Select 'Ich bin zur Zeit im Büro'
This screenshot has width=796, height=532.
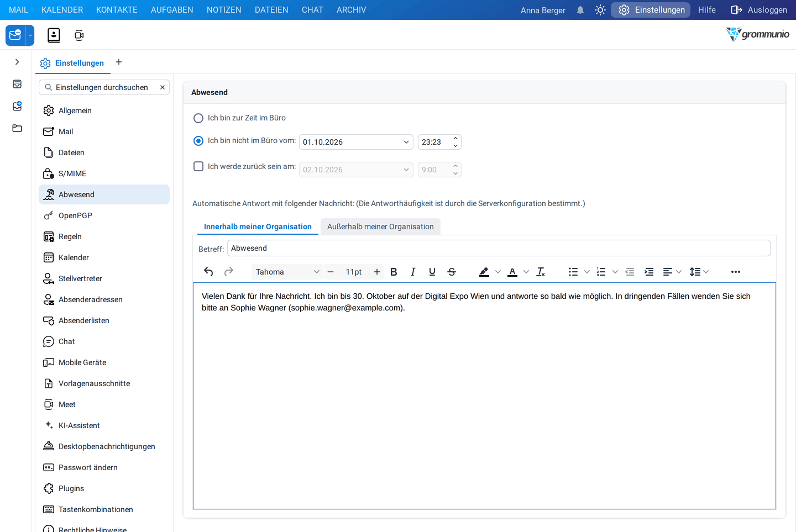(x=198, y=118)
